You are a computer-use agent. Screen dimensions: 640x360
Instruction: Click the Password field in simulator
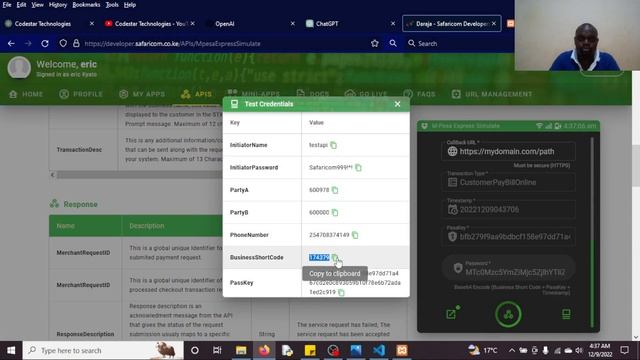point(509,269)
